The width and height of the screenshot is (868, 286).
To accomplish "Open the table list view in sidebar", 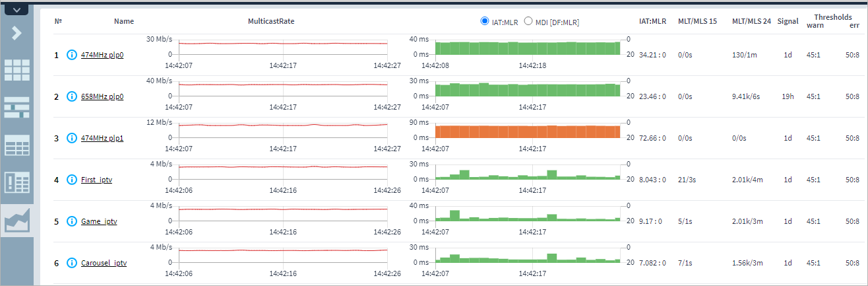I will tap(17, 145).
